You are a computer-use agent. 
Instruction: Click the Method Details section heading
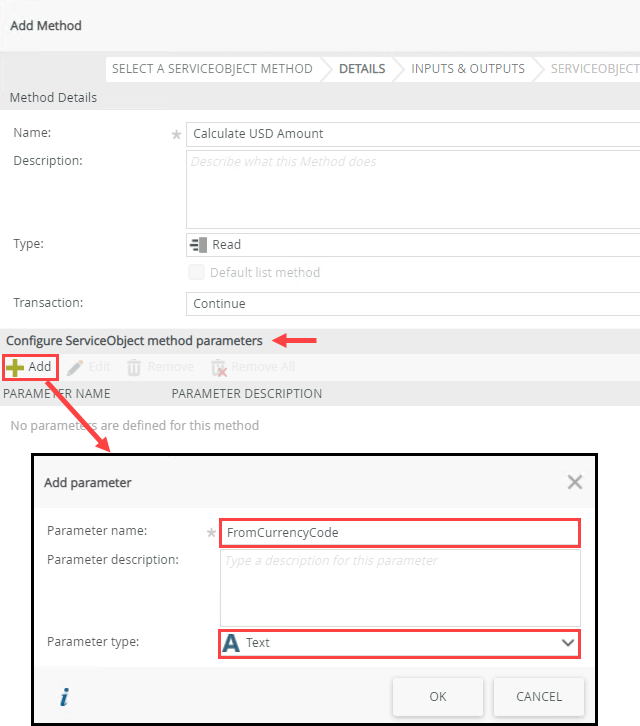coord(53,98)
